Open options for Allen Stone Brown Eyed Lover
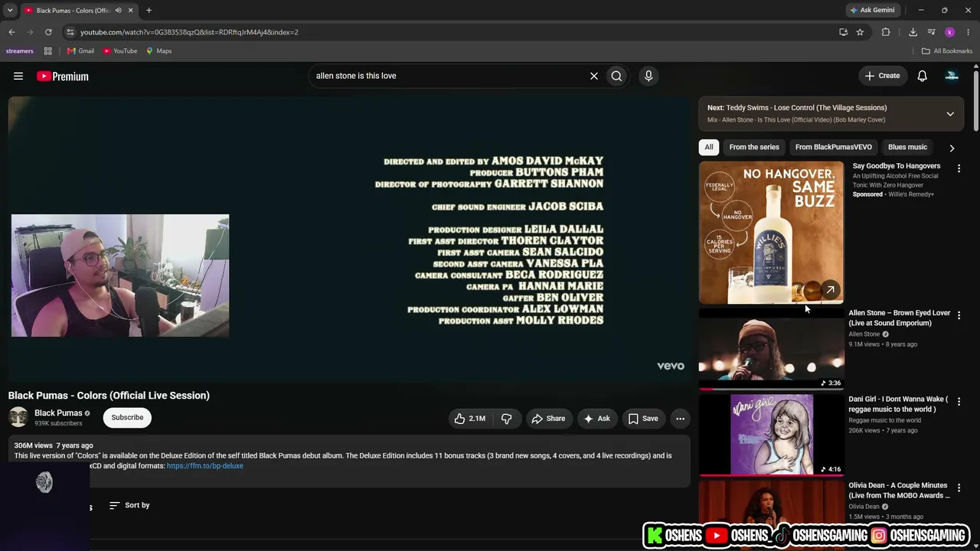The width and height of the screenshot is (980, 551). [959, 315]
